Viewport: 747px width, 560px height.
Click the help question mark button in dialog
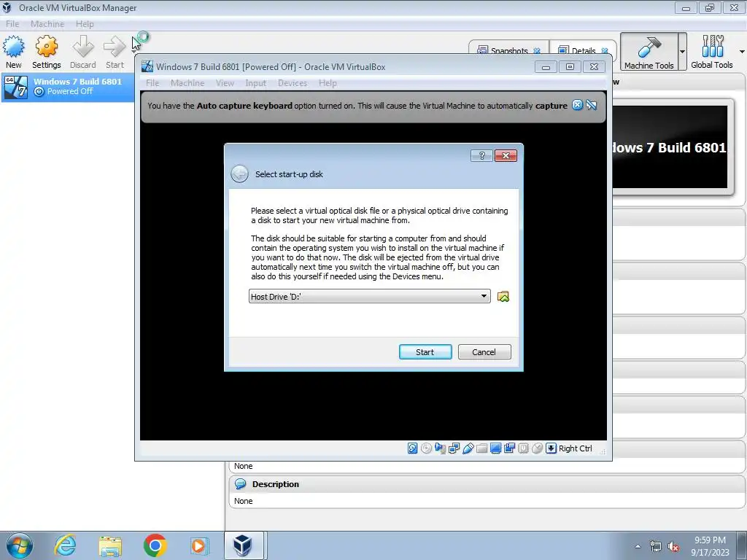pos(481,156)
